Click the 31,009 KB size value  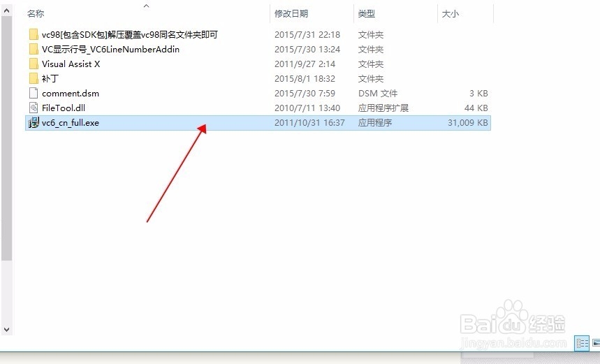pyautogui.click(x=467, y=122)
